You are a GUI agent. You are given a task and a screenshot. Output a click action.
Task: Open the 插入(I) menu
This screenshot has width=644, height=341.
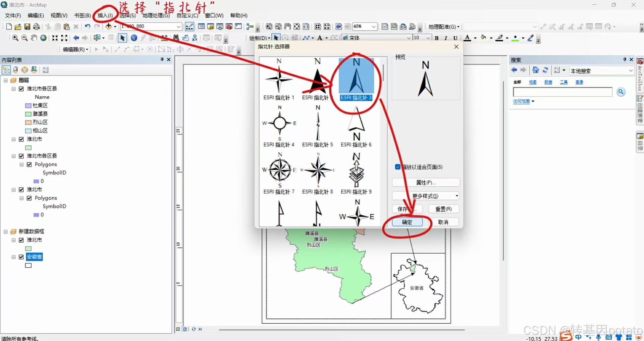point(105,15)
